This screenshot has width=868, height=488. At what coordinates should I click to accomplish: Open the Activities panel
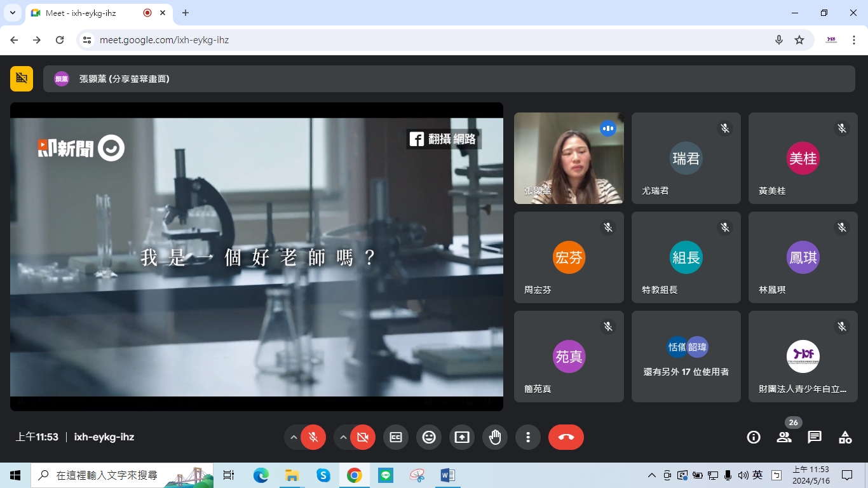844,437
